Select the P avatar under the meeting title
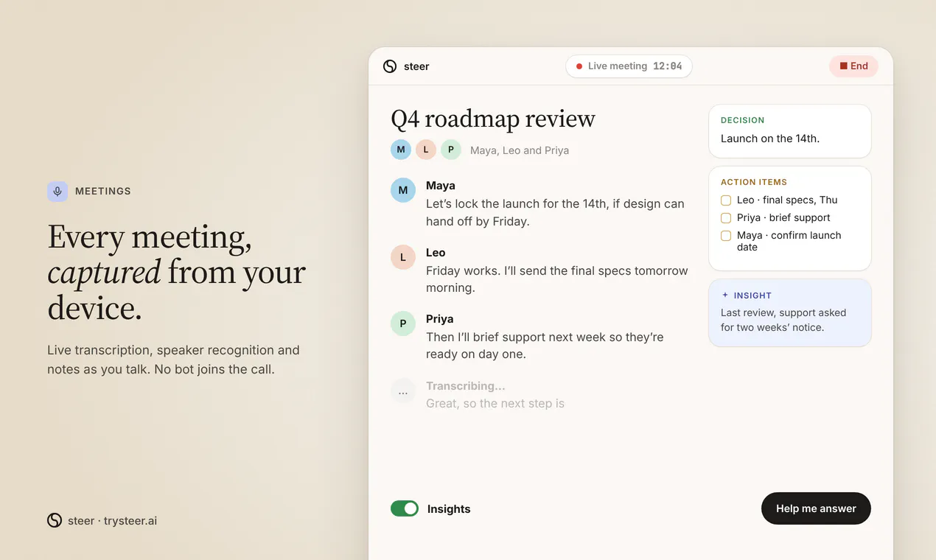The image size is (936, 560). pos(451,150)
